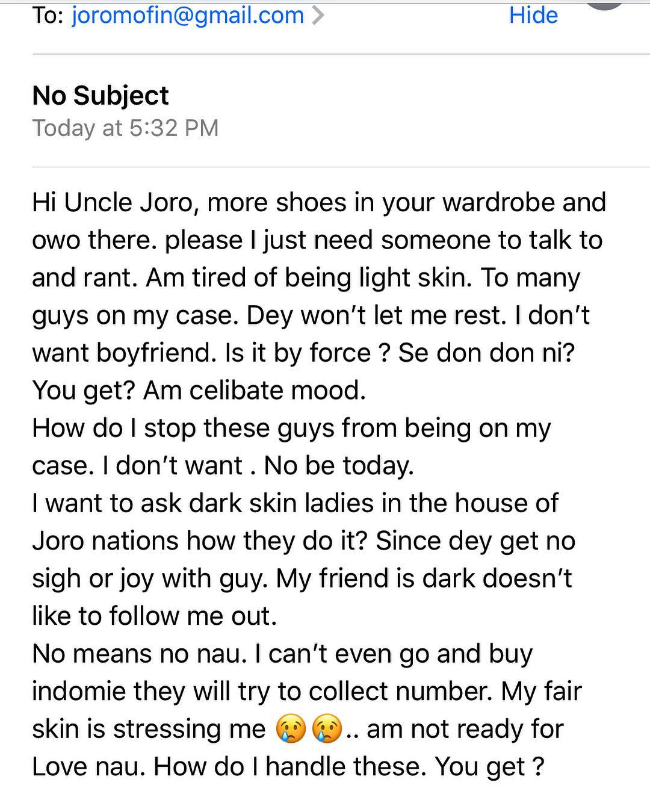
Task: Click the 'No means no nau' sentence
Action: click(140, 654)
